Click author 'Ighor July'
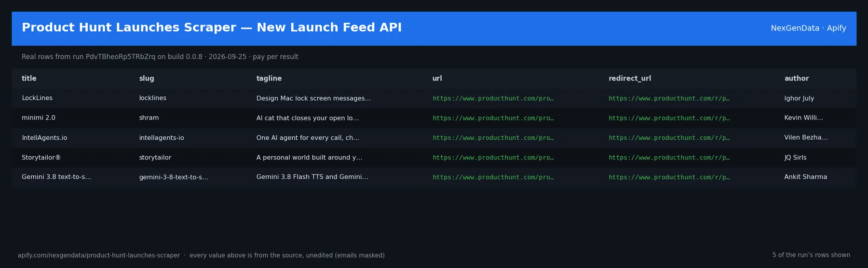 click(799, 98)
